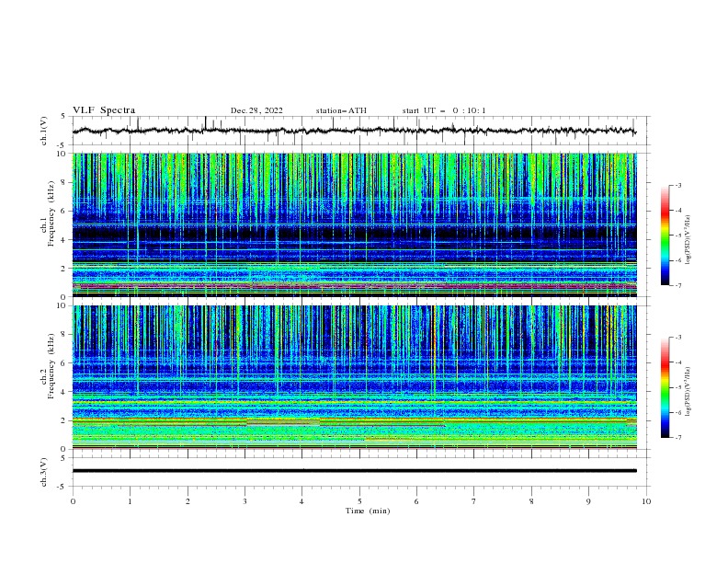Click the lower colorbar "-6" tick value

[678, 412]
